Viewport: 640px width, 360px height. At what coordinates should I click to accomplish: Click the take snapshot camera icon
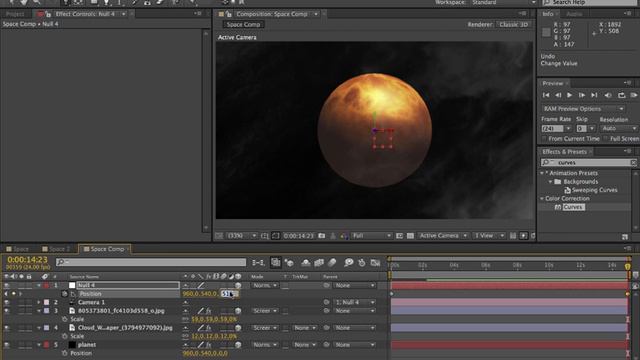[322, 236]
